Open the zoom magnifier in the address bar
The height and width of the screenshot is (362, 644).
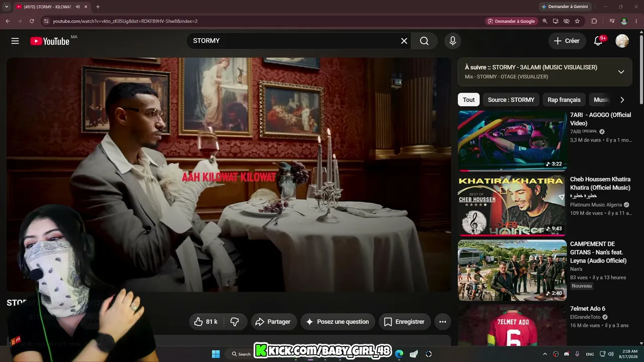tap(544, 21)
